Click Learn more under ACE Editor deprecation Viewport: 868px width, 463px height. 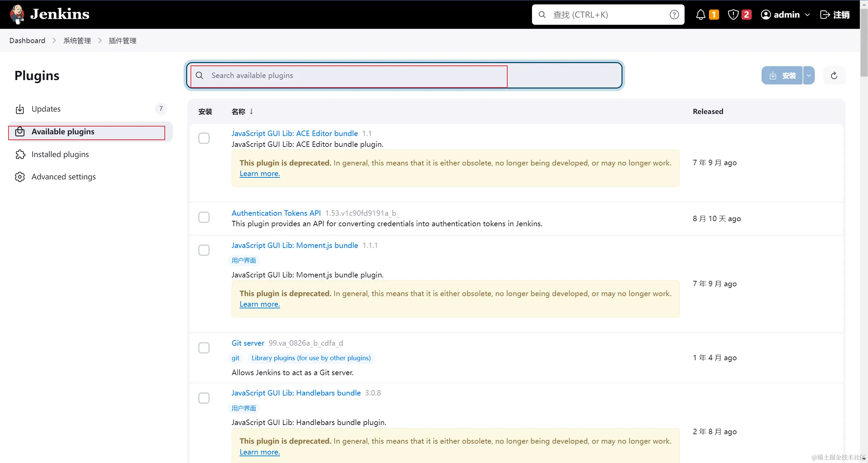coord(260,174)
